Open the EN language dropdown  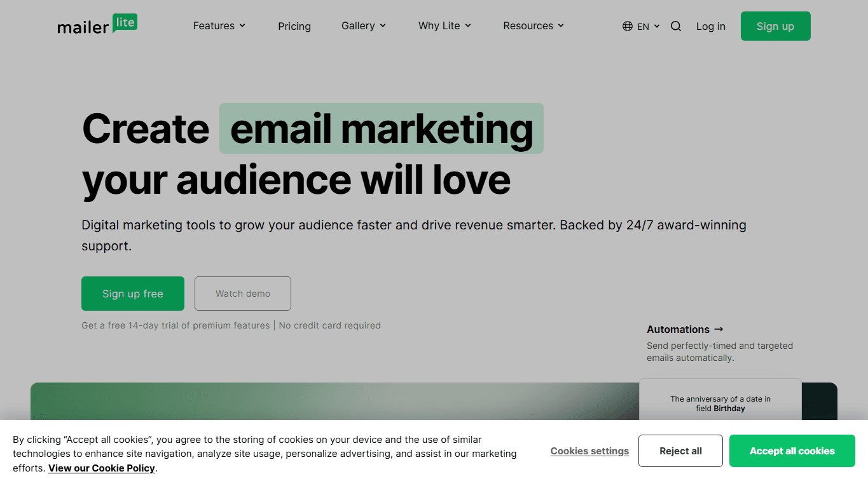[x=642, y=26]
